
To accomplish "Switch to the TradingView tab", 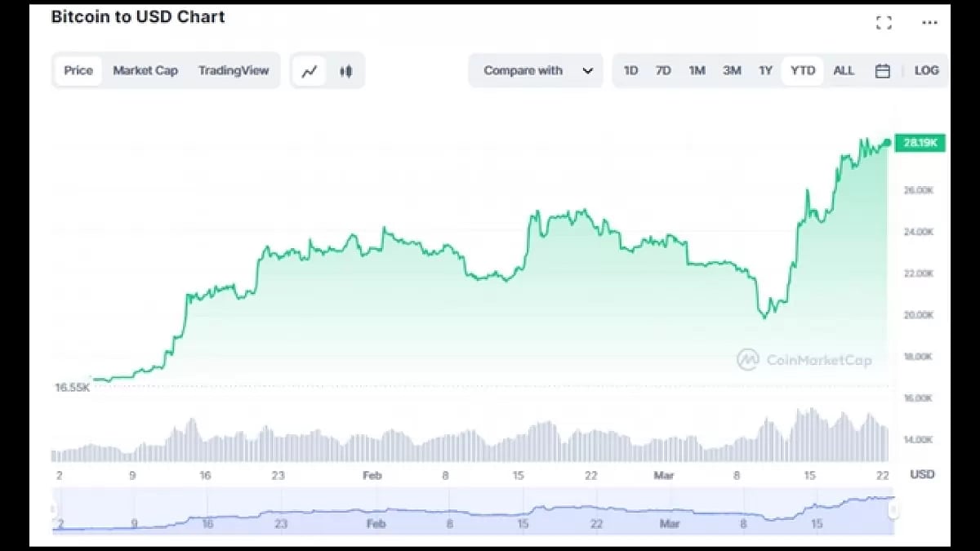I will coord(235,71).
